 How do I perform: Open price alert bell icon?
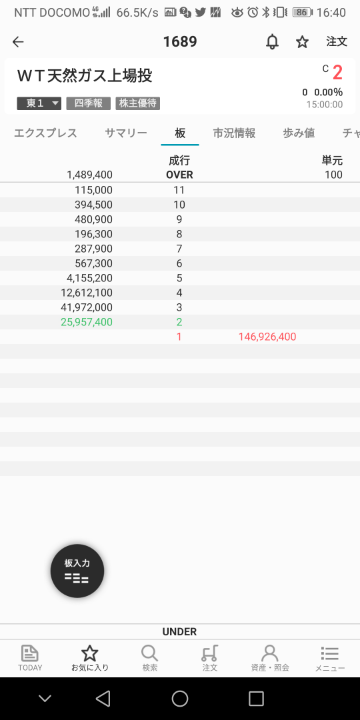tap(272, 42)
